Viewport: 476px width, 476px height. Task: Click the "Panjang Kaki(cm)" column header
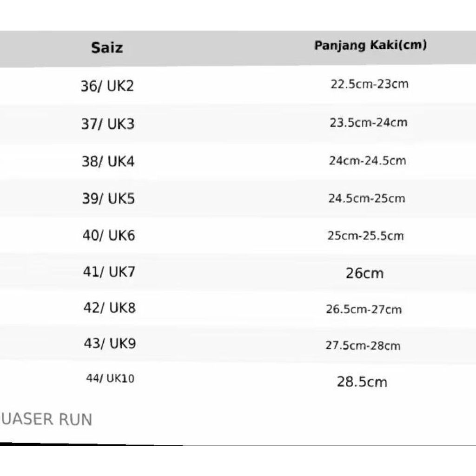pyautogui.click(x=370, y=46)
